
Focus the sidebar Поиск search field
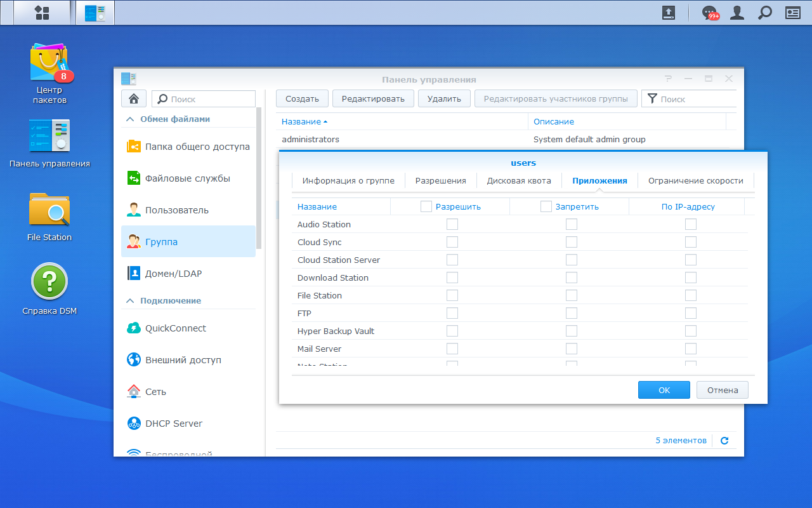coord(204,98)
